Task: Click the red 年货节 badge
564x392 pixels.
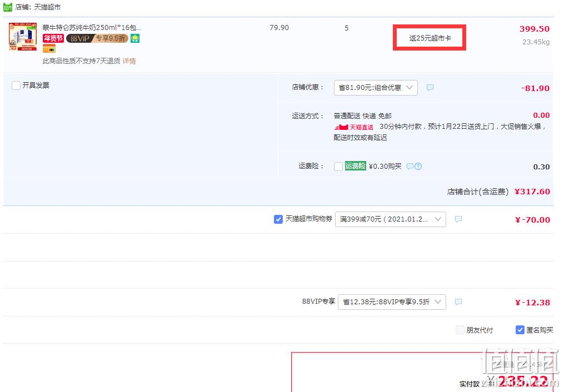Action: click(53, 38)
